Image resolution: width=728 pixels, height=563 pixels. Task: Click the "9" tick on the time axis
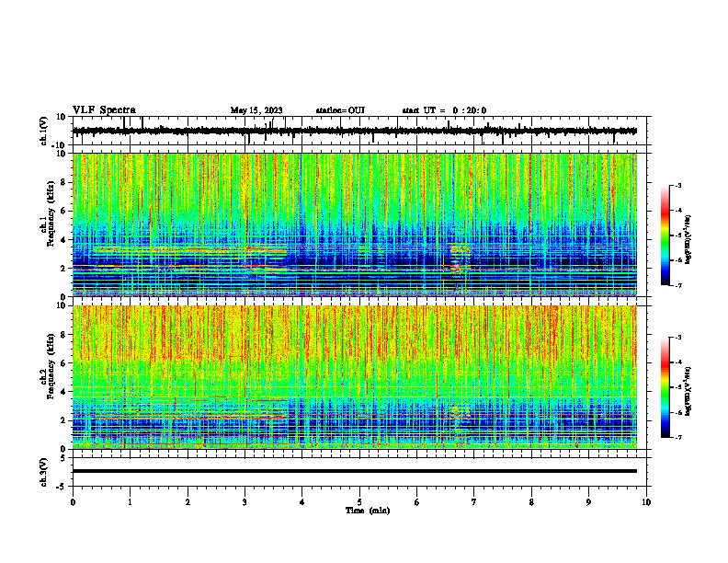588,502
